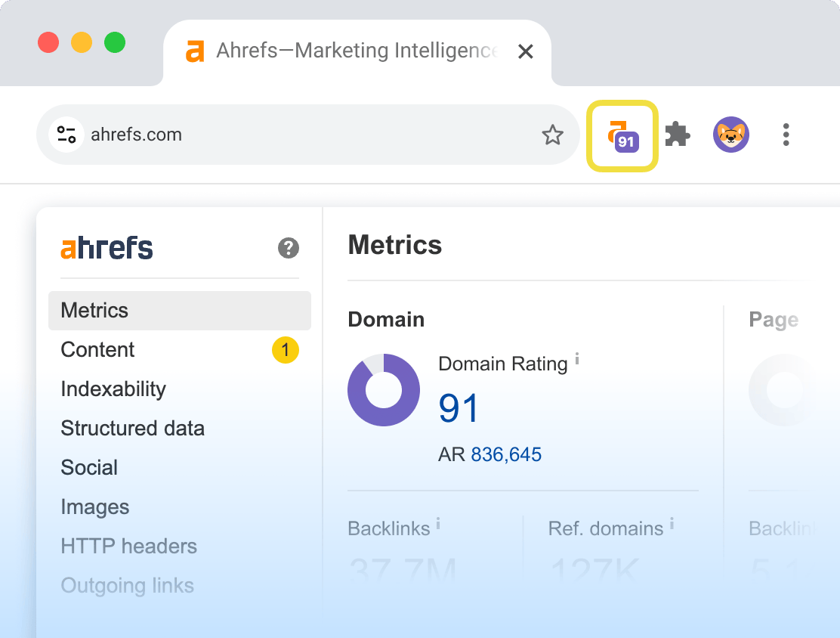Click the ahrefs.com address bar
The width and height of the screenshot is (840, 638).
click(302, 135)
